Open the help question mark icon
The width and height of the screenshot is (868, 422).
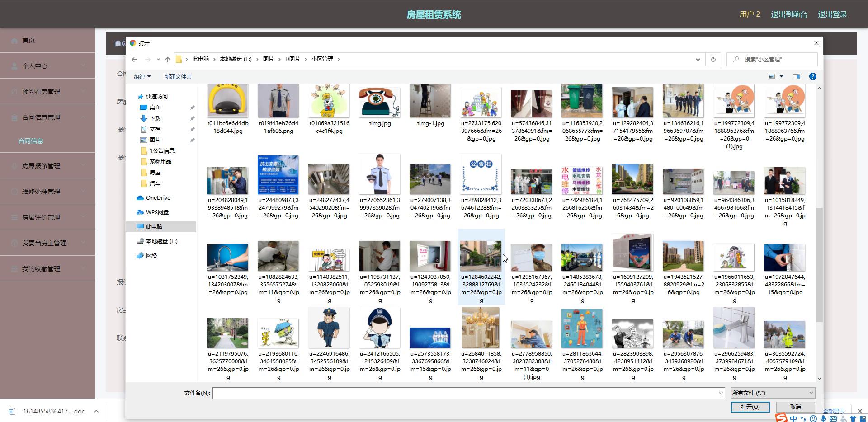(x=812, y=76)
